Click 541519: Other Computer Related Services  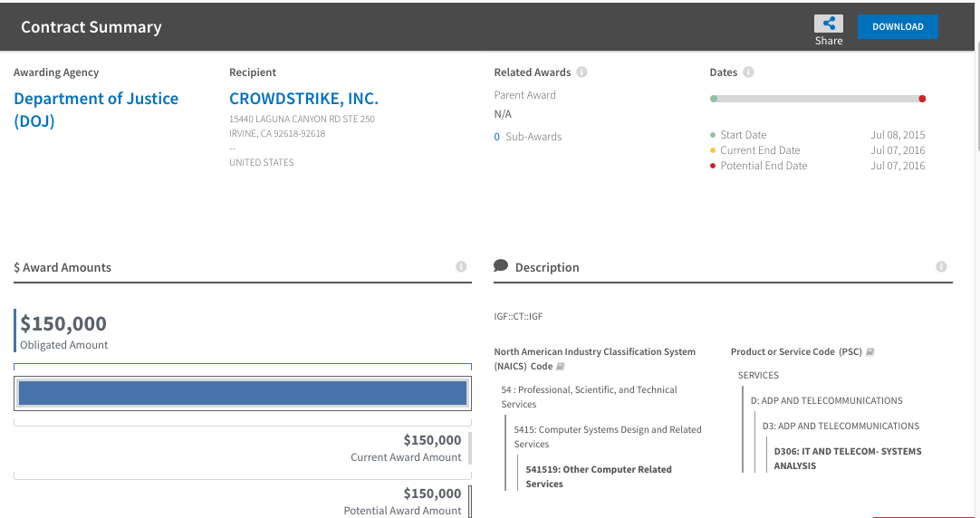point(598,476)
